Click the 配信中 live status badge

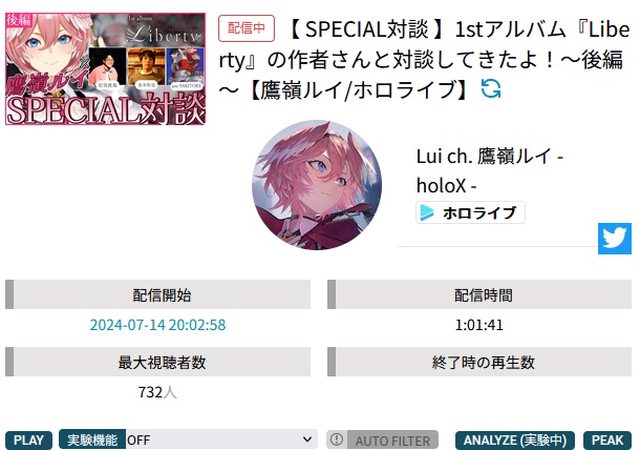(246, 28)
